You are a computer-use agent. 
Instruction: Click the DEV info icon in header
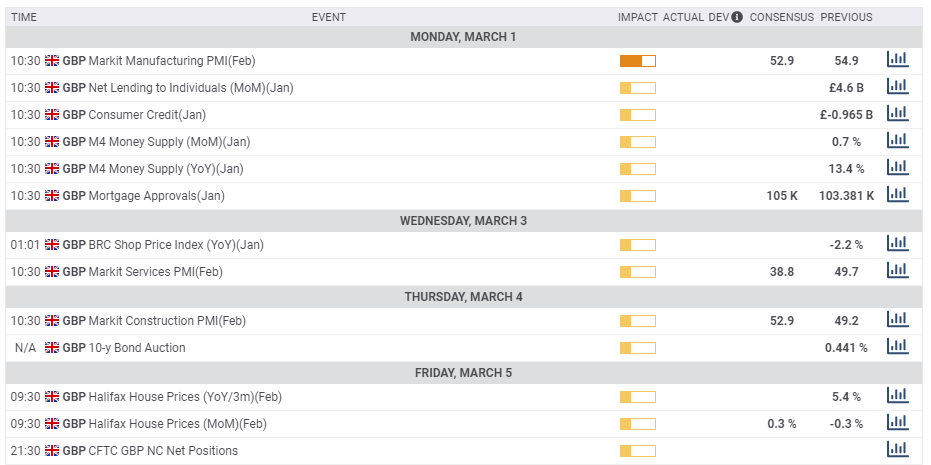click(737, 17)
